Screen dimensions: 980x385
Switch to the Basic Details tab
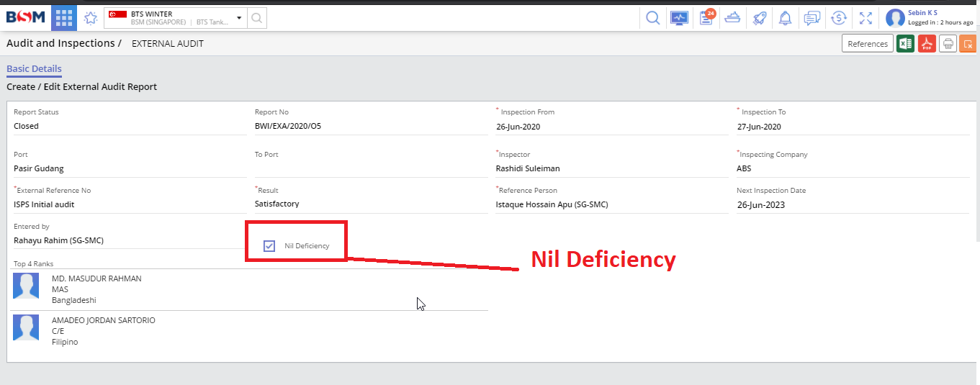click(x=34, y=69)
